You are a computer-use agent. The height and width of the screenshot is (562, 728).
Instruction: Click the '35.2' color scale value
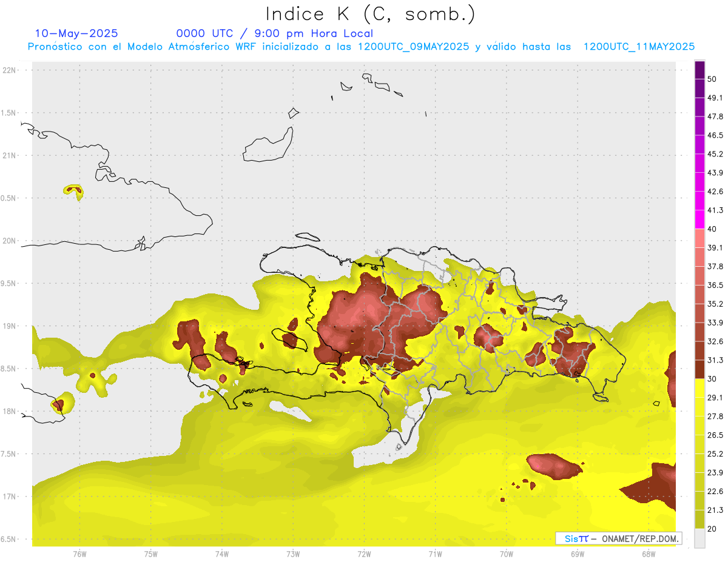coord(715,304)
